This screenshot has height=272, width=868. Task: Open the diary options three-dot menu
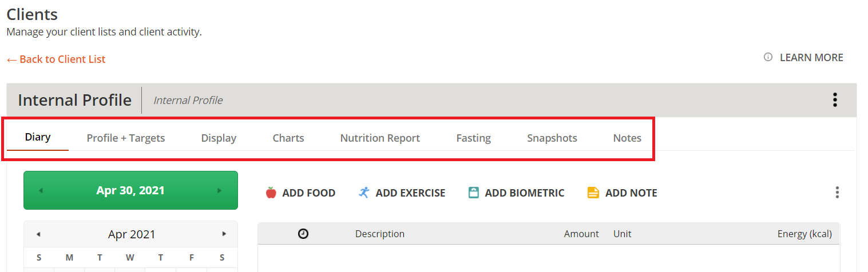point(837,193)
